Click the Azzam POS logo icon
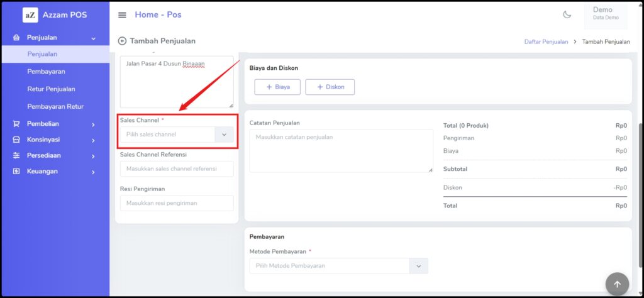 point(30,15)
